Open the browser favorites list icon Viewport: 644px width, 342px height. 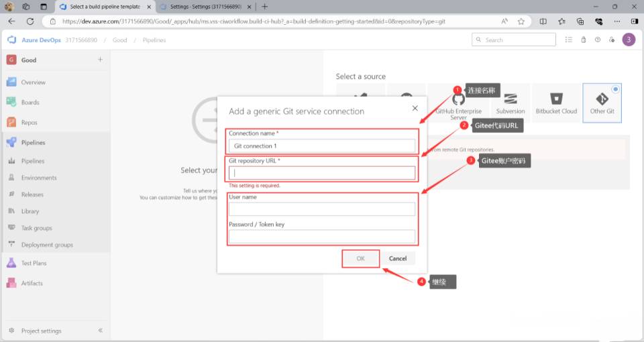[x=561, y=21]
